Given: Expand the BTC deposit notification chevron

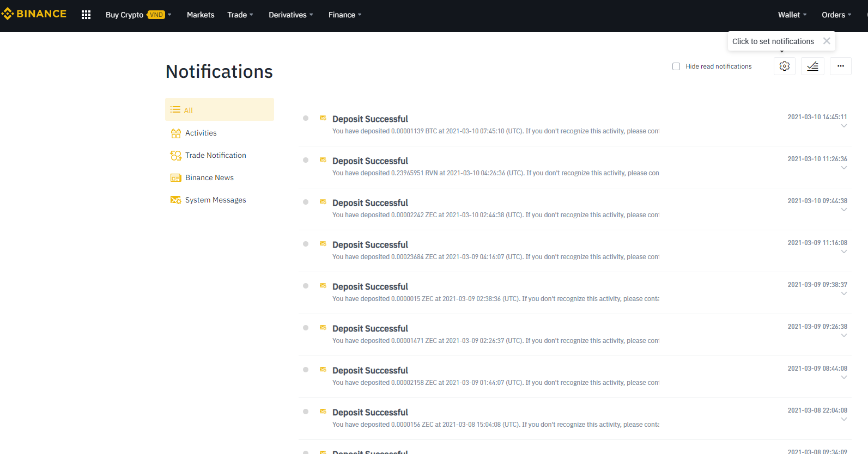Looking at the screenshot, I should (843, 126).
